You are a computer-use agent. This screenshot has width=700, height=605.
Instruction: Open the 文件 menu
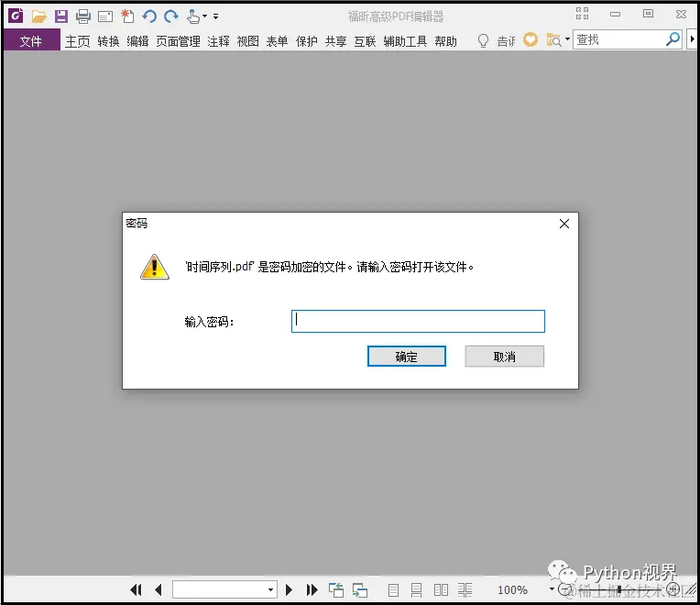(x=31, y=41)
